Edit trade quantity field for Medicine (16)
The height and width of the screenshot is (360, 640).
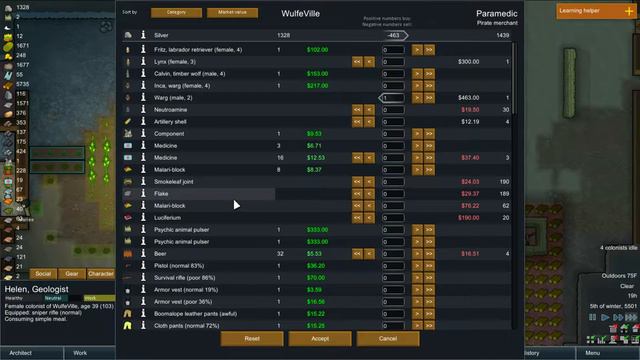(393, 158)
